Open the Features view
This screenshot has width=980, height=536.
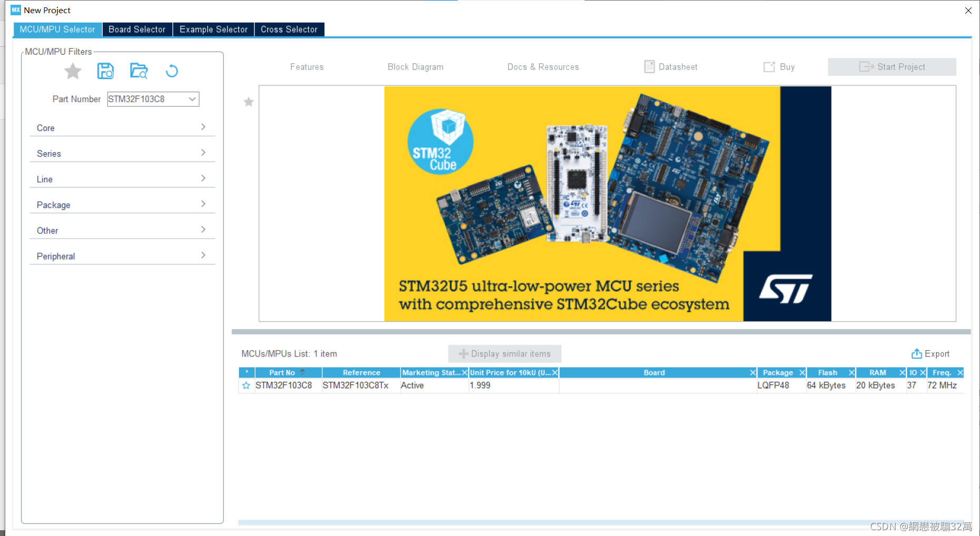click(x=307, y=67)
